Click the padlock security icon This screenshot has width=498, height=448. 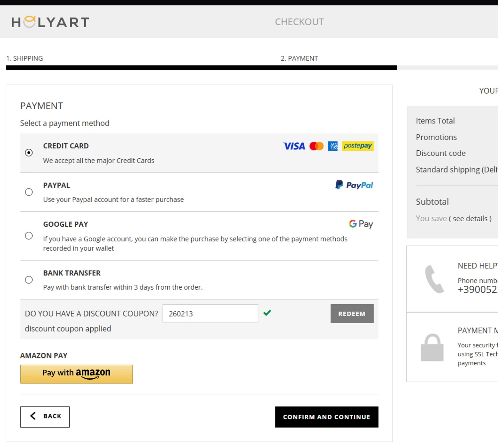[432, 347]
